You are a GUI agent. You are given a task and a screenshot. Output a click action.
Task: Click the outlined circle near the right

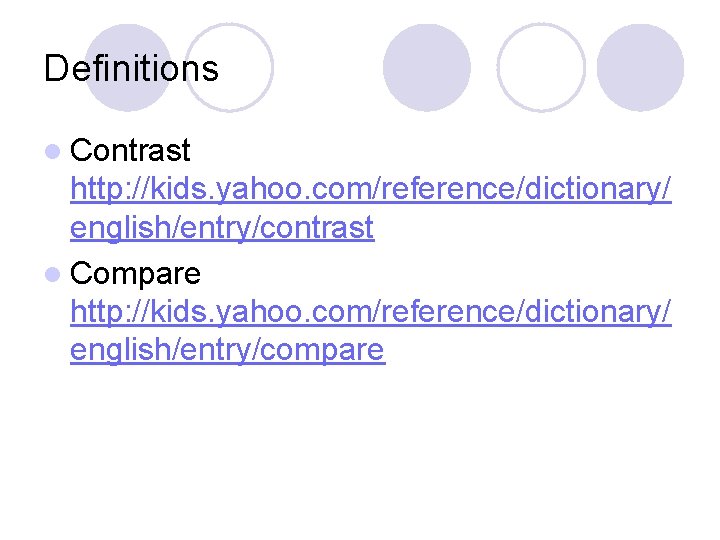(x=540, y=67)
